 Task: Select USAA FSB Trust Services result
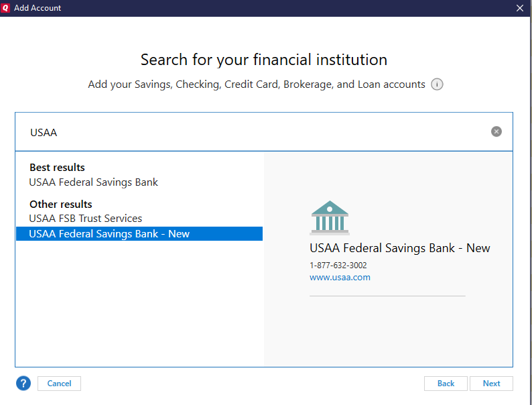point(86,219)
